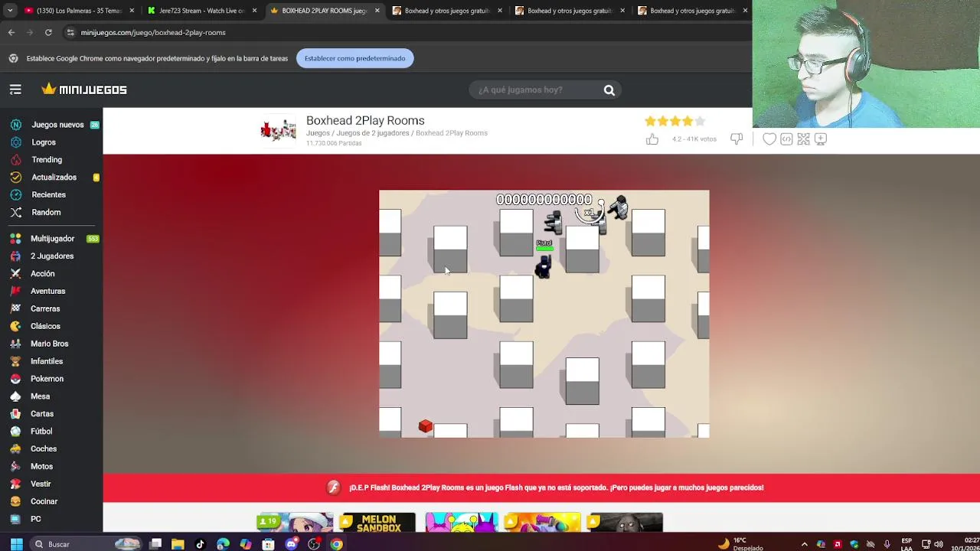Click the Flash icon in the red banner
This screenshot has width=980, height=551.
pyautogui.click(x=333, y=487)
